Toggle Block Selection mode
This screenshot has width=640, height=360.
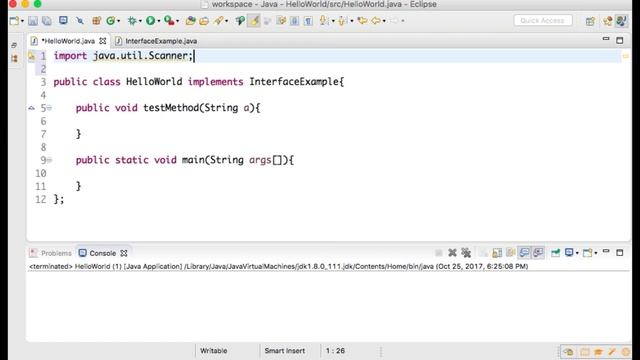click(x=294, y=20)
